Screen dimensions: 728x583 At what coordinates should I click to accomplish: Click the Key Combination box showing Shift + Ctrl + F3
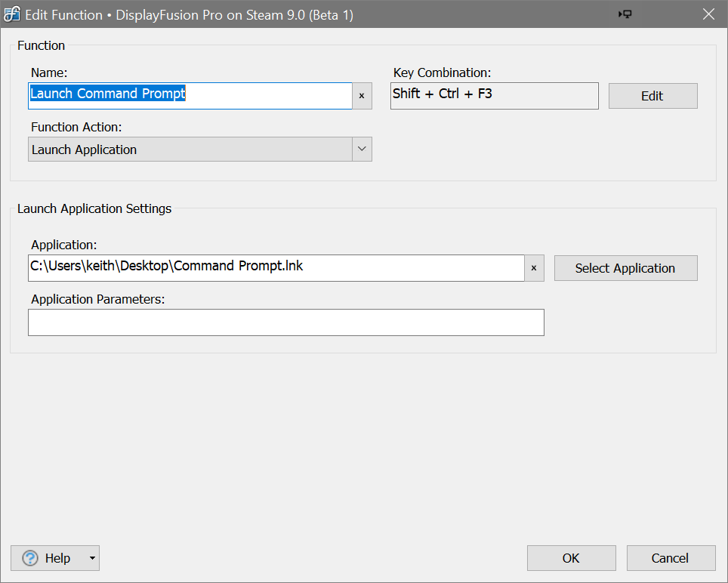[494, 96]
